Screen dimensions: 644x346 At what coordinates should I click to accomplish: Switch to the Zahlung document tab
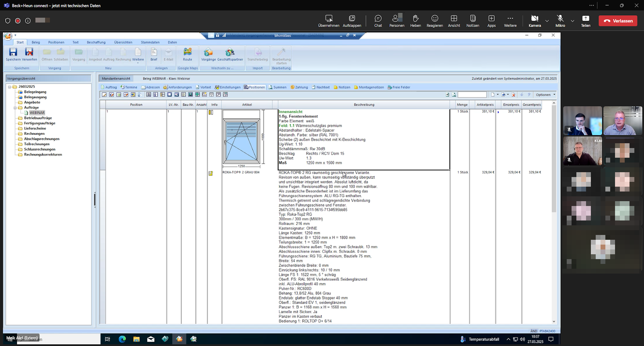[299, 87]
